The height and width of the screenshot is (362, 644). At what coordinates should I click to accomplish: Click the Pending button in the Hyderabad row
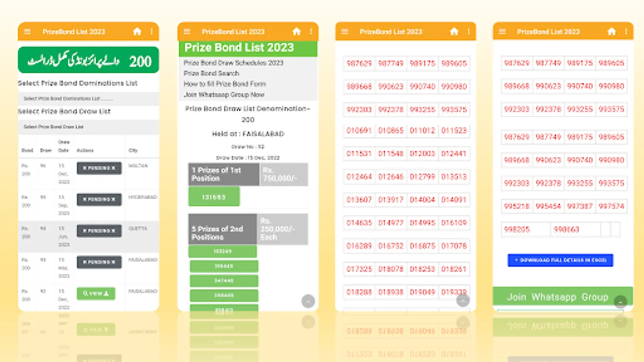click(x=99, y=200)
